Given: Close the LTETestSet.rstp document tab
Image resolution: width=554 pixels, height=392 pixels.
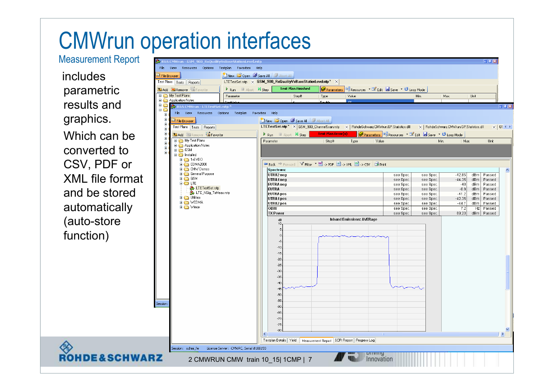Looking at the screenshot, I should 295,127.
